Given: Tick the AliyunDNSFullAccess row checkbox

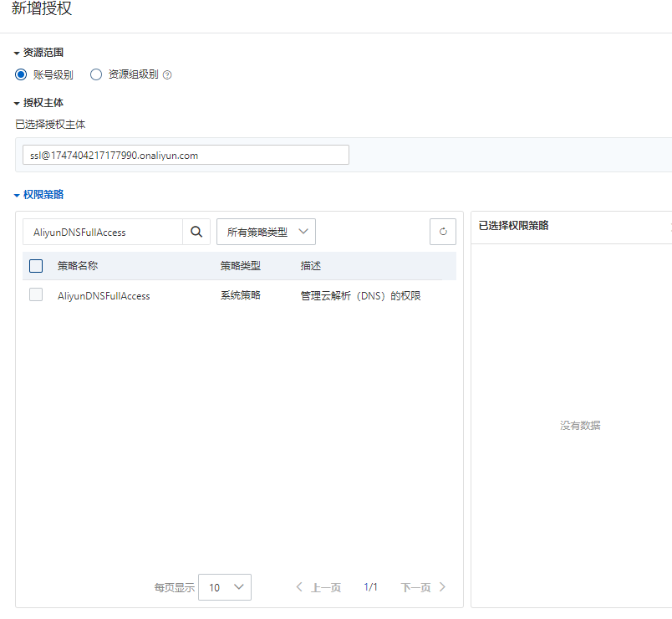Looking at the screenshot, I should [x=36, y=294].
